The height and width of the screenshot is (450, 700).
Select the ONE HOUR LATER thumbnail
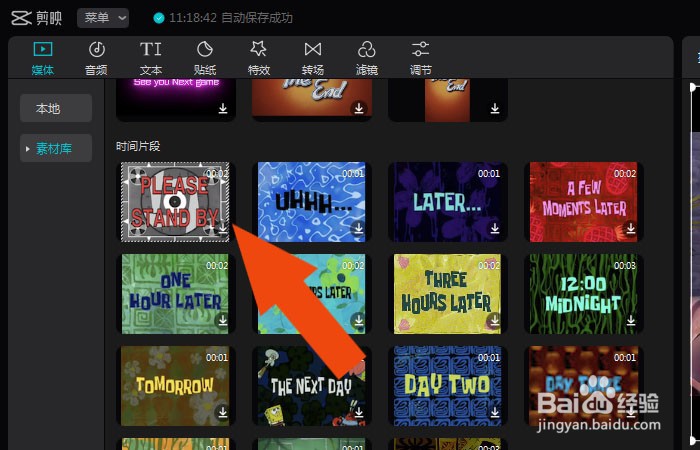point(175,294)
